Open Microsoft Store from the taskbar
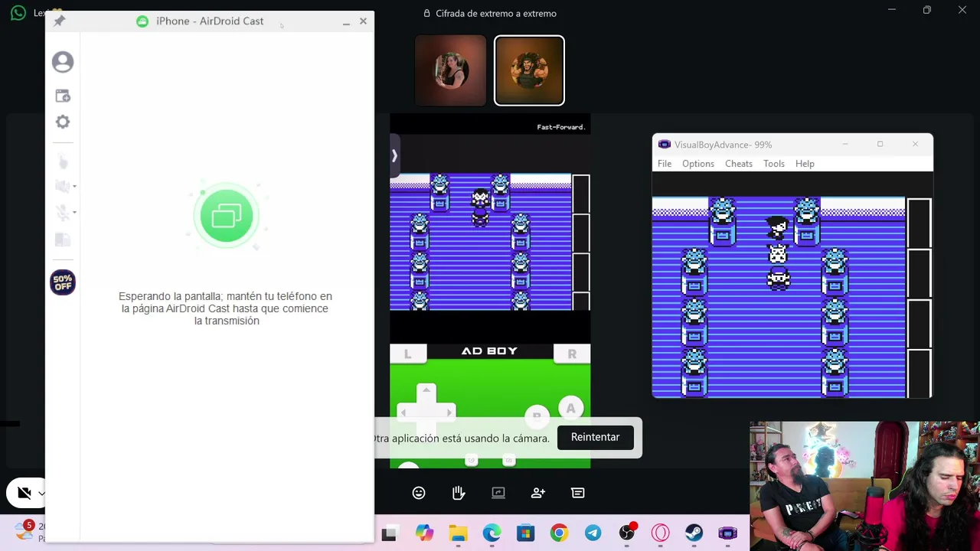 tap(525, 533)
